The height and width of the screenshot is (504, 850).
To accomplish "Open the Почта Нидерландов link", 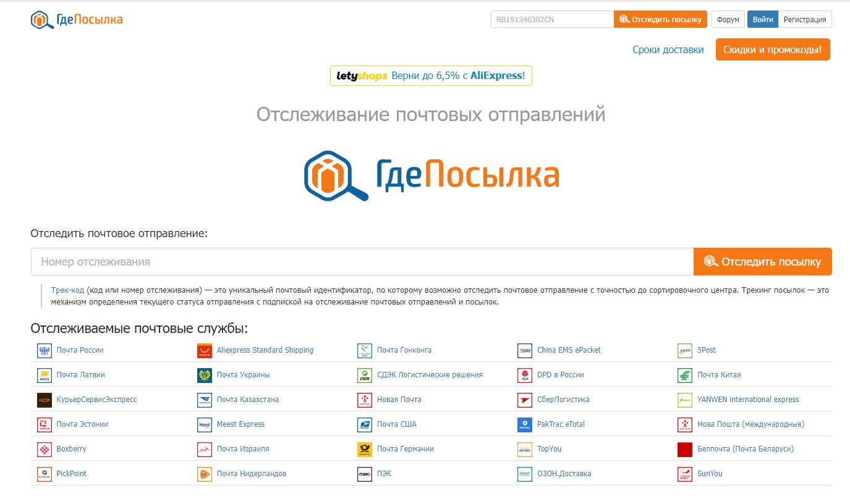I will (x=252, y=474).
